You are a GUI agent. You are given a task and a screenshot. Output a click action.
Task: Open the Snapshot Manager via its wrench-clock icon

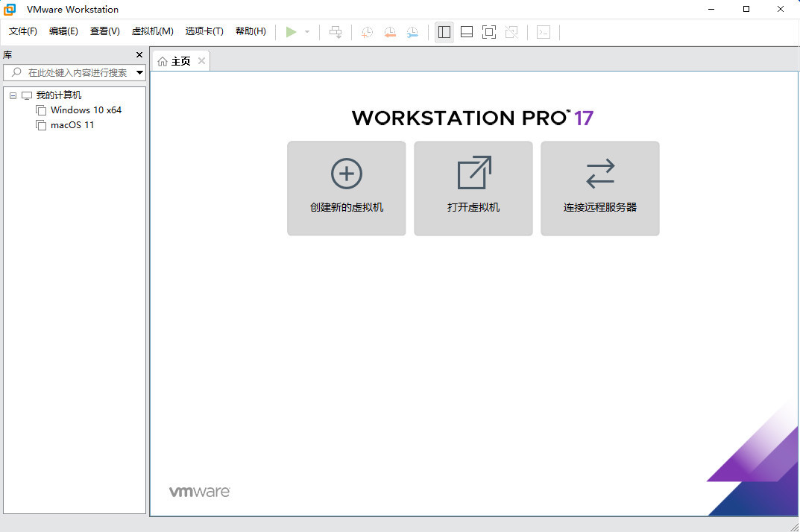tap(412, 32)
